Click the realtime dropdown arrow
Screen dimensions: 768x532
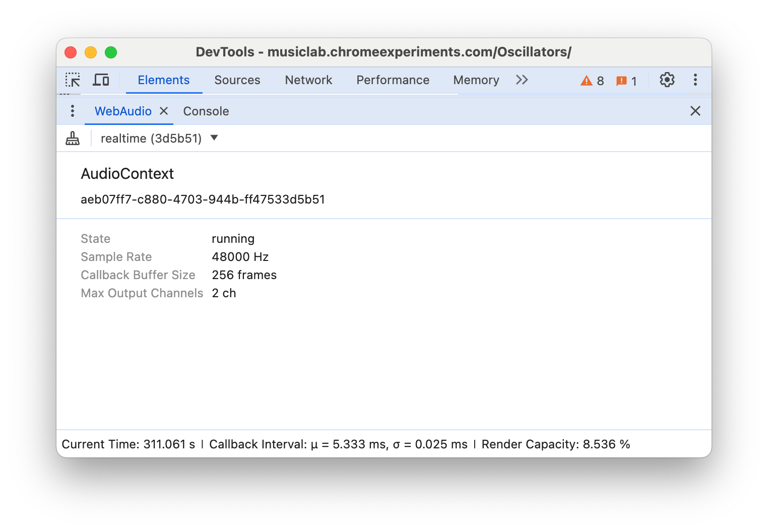pyautogui.click(x=214, y=138)
